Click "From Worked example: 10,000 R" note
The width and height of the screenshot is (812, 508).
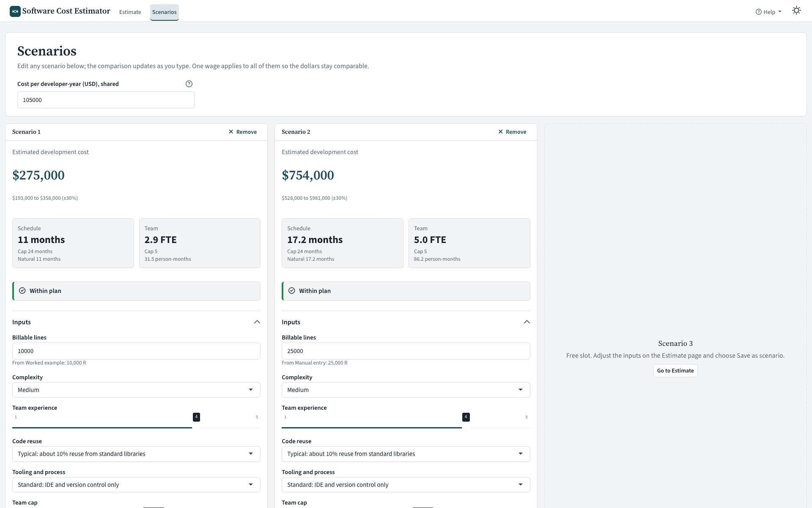[x=49, y=363]
